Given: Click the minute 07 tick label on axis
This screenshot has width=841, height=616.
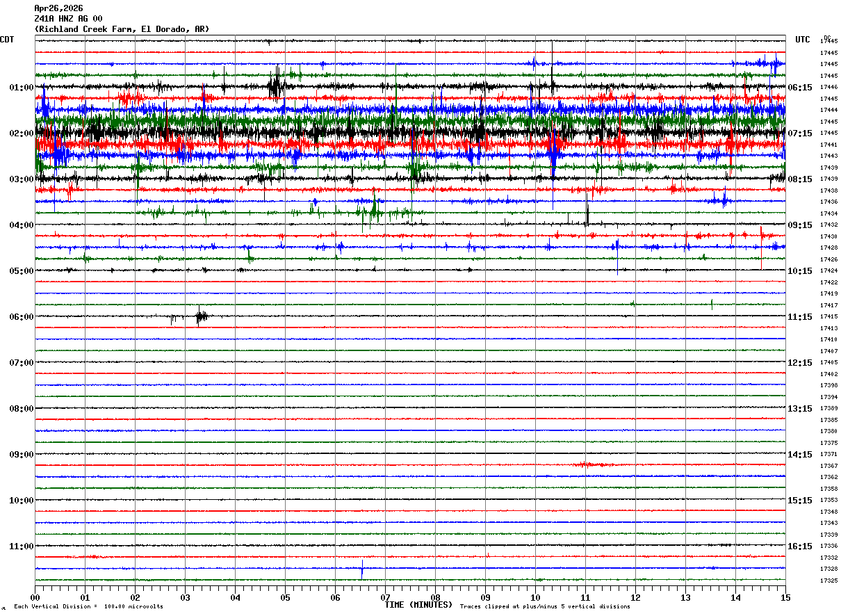Looking at the screenshot, I should pos(385,597).
